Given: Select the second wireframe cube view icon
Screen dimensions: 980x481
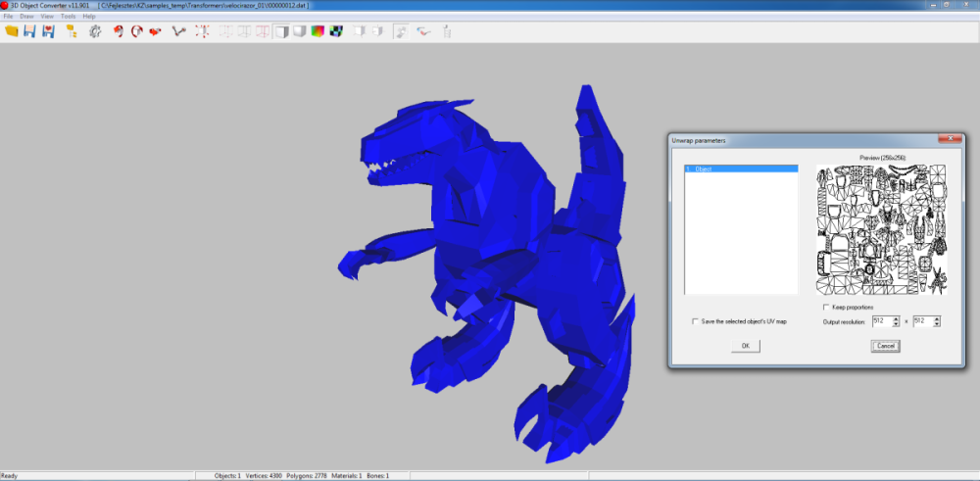Looking at the screenshot, I should click(x=244, y=31).
